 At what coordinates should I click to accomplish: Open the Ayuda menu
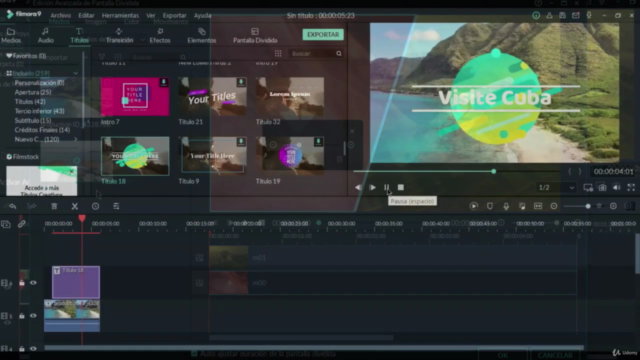[x=202, y=16]
